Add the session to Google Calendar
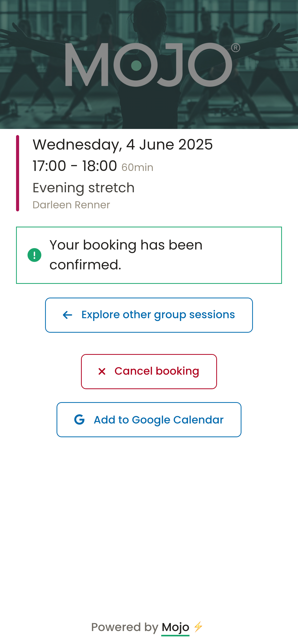Screen dimensions: 298x644 click(158, 420)
